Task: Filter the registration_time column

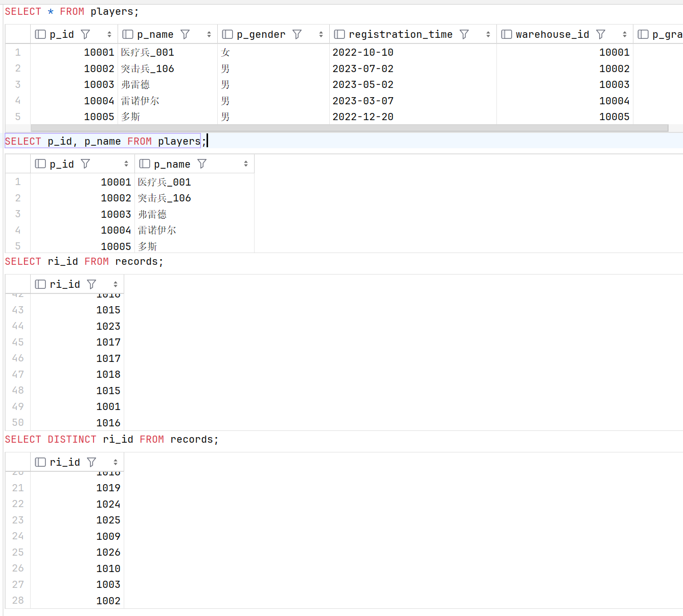Action: click(464, 34)
